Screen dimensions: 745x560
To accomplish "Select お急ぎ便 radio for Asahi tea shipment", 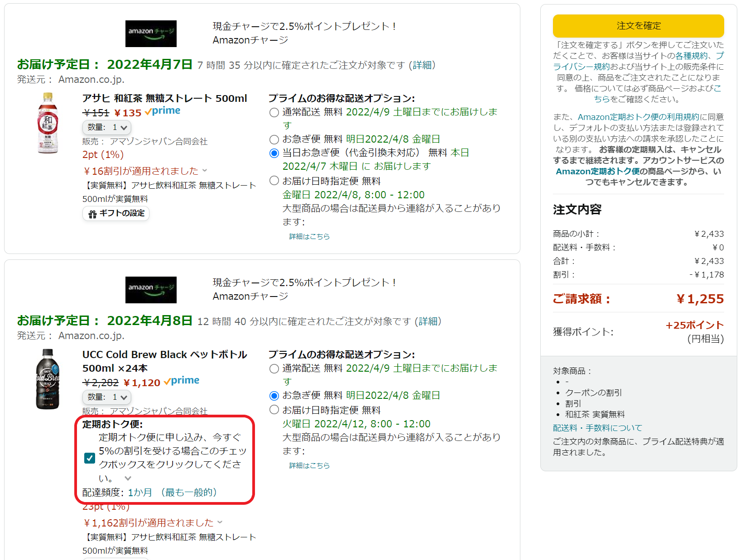I will pyautogui.click(x=274, y=139).
